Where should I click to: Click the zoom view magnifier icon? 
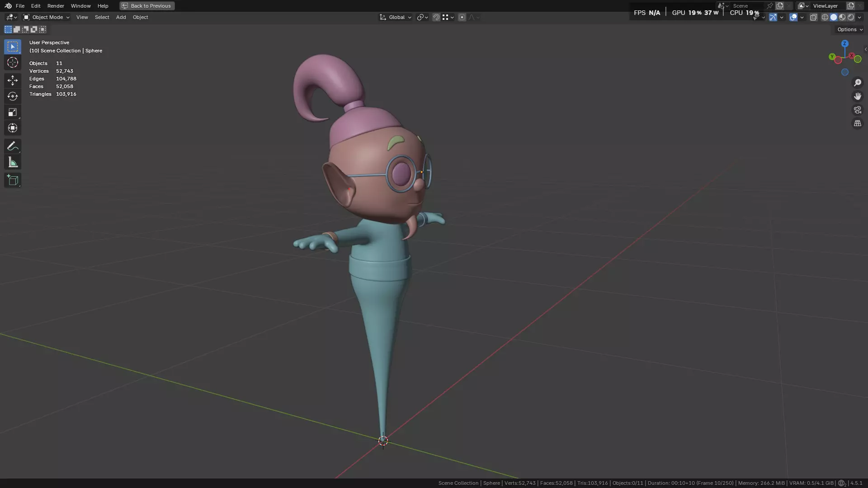pos(858,83)
